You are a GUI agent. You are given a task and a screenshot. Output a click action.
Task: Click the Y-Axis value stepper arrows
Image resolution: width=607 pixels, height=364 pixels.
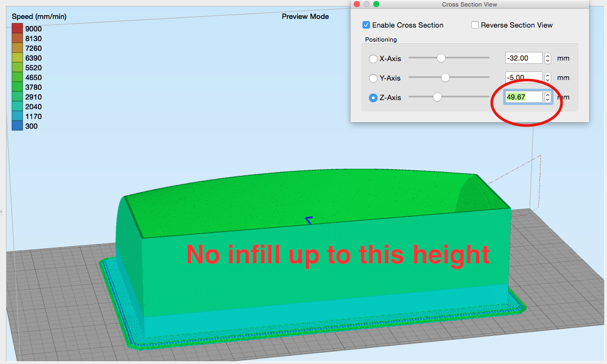[547, 77]
